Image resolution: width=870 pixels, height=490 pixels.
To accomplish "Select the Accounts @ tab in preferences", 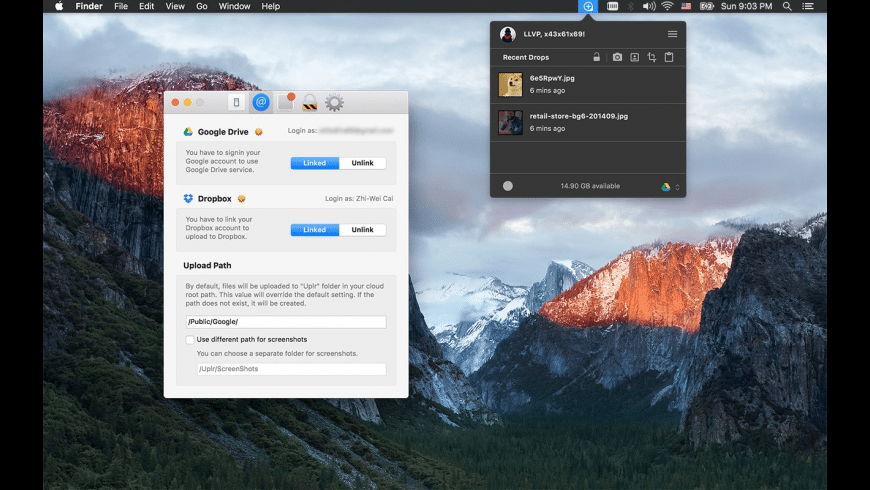I will [261, 102].
